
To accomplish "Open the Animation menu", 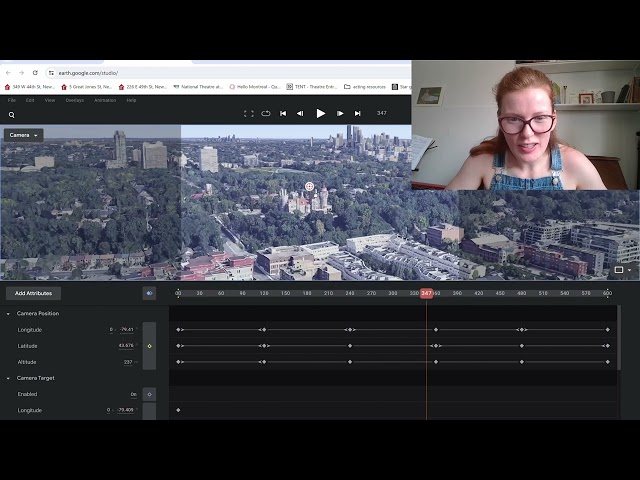I will coord(105,100).
